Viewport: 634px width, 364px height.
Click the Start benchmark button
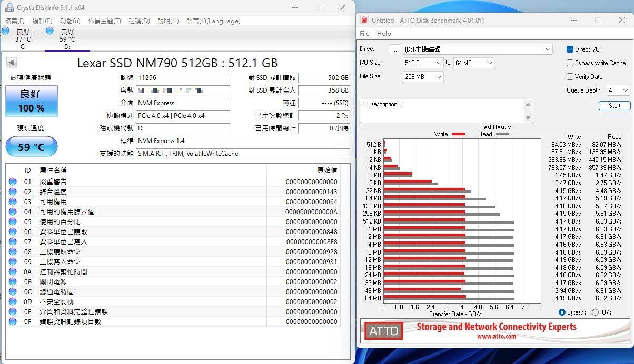point(615,106)
